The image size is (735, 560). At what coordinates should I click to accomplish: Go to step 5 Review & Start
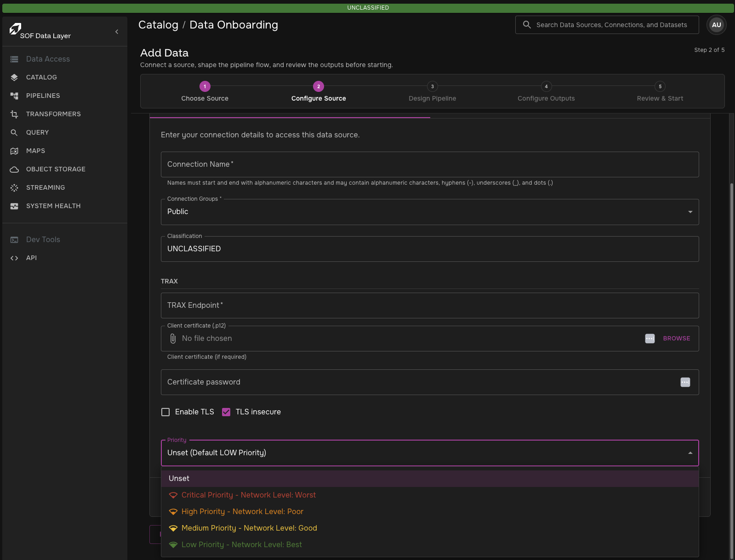tap(660, 92)
